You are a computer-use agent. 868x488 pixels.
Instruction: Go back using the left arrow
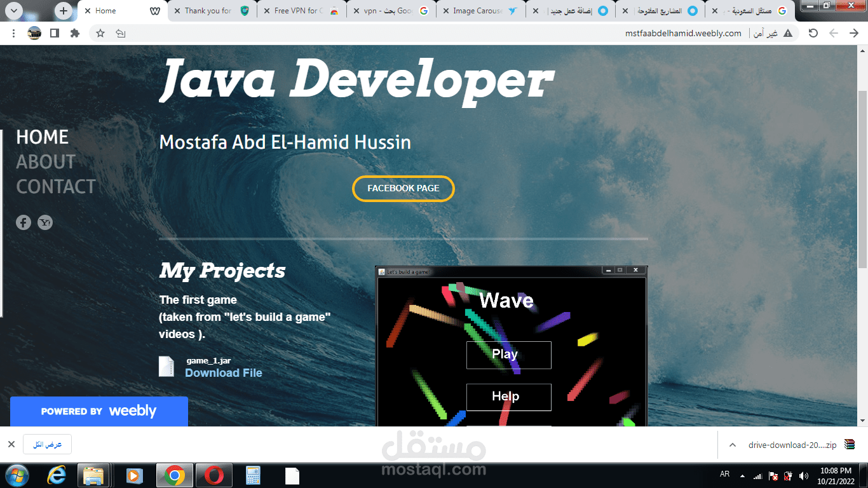coord(834,33)
